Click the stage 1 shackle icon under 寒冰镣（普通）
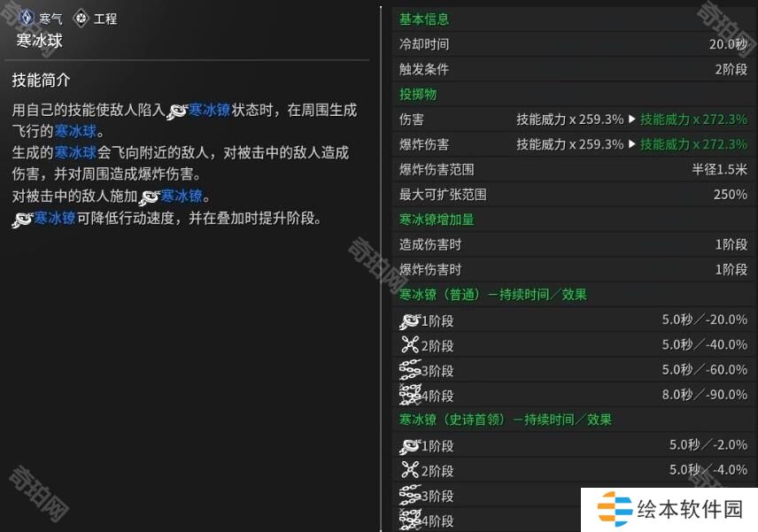 click(409, 320)
